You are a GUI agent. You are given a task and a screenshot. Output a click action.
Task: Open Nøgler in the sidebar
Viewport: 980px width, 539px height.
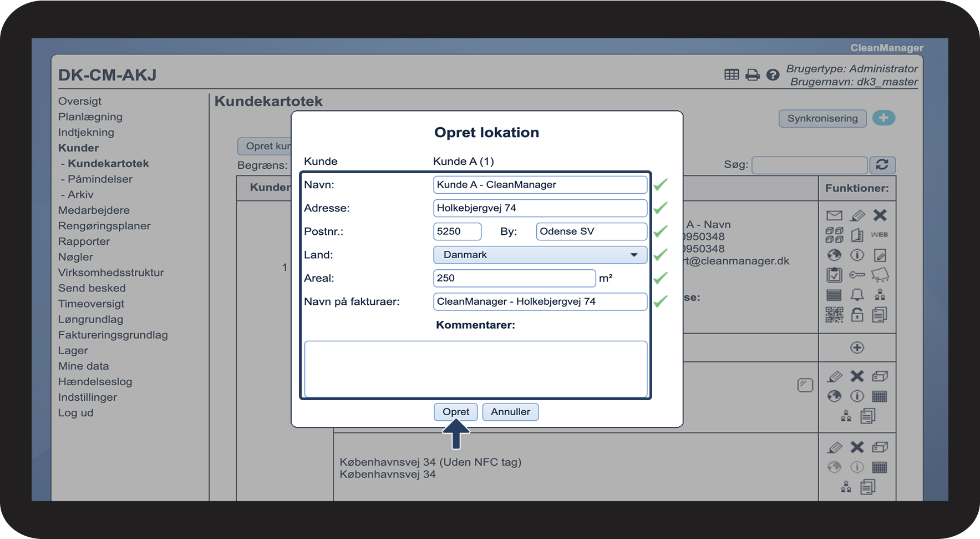point(75,256)
